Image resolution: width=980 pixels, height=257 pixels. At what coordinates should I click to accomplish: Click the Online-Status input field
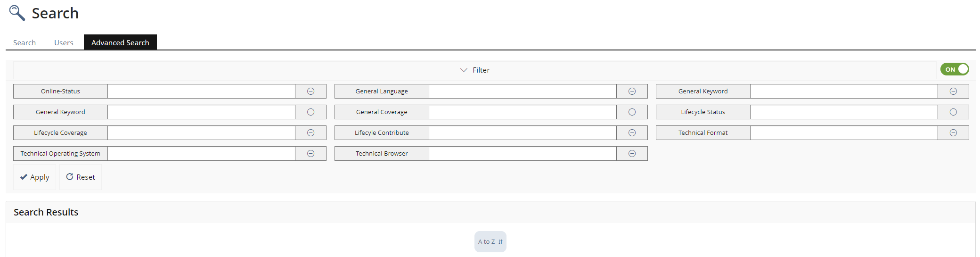click(201, 91)
